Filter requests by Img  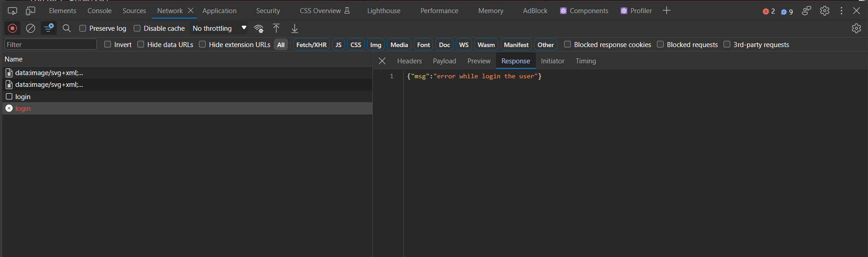376,45
